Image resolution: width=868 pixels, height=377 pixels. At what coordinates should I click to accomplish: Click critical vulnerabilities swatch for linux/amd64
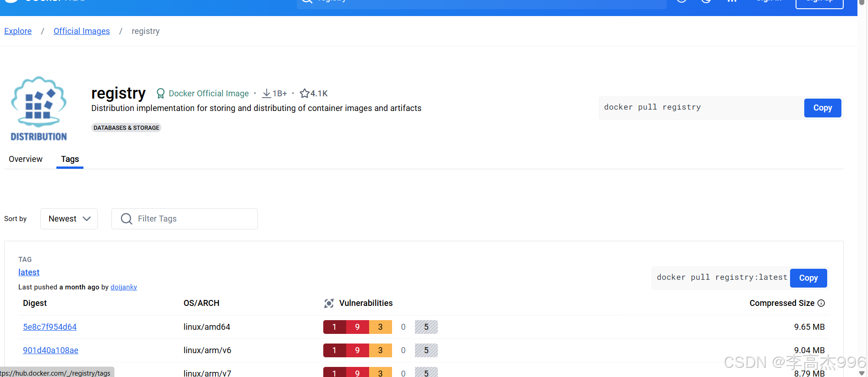[335, 327]
